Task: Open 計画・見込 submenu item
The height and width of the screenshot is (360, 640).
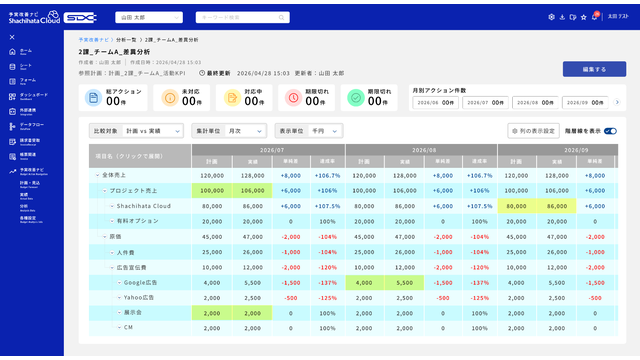Action: point(30,184)
